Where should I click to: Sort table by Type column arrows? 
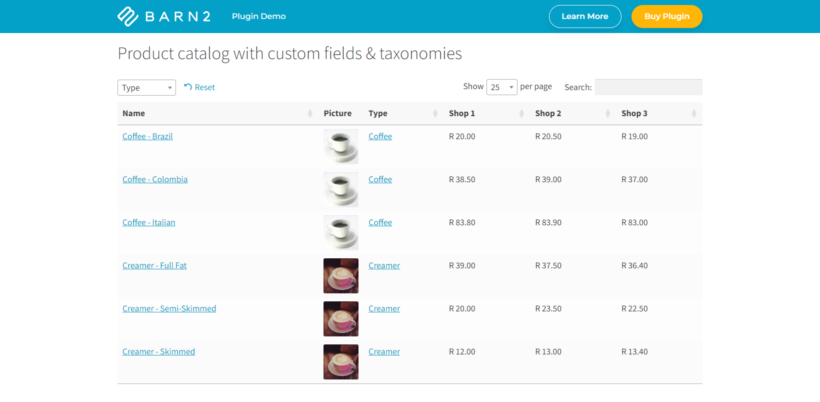[435, 113]
